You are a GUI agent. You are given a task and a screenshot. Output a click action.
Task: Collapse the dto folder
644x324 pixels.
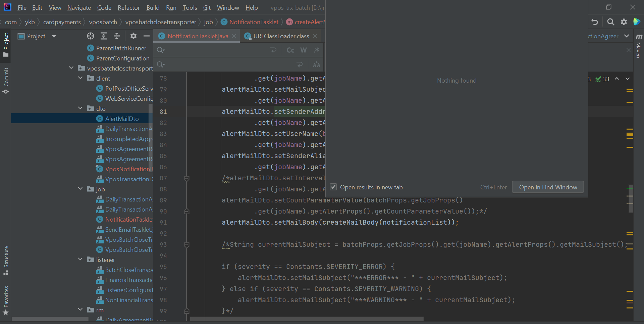80,108
